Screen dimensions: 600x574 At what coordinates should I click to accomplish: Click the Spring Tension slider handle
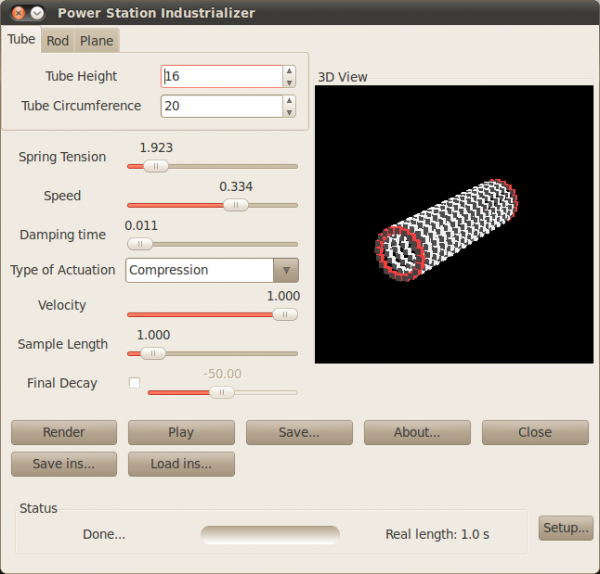[156, 166]
